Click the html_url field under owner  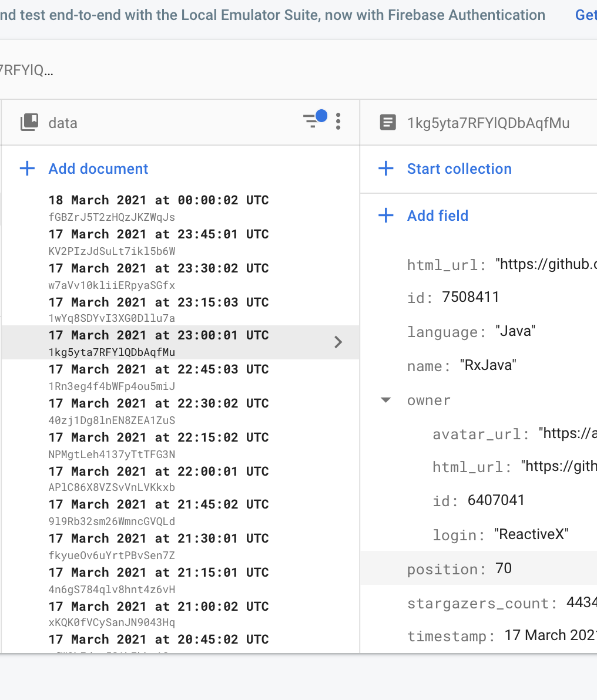(515, 466)
